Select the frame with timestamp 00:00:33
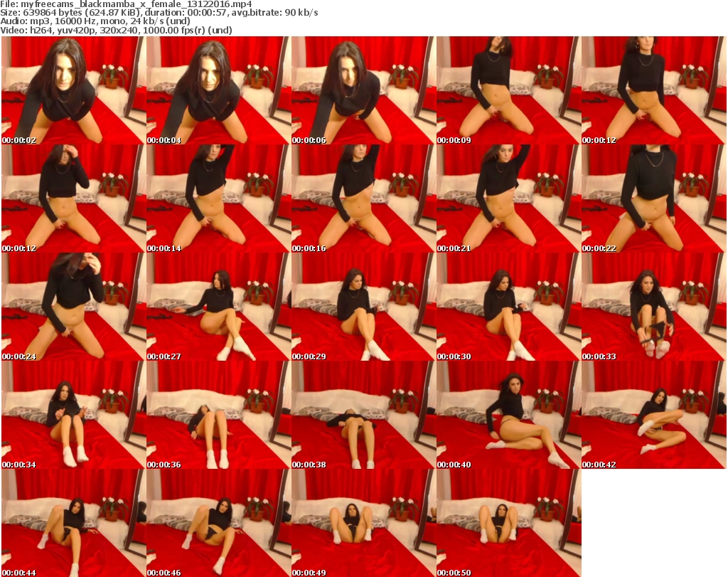This screenshot has width=728, height=577. [653, 307]
